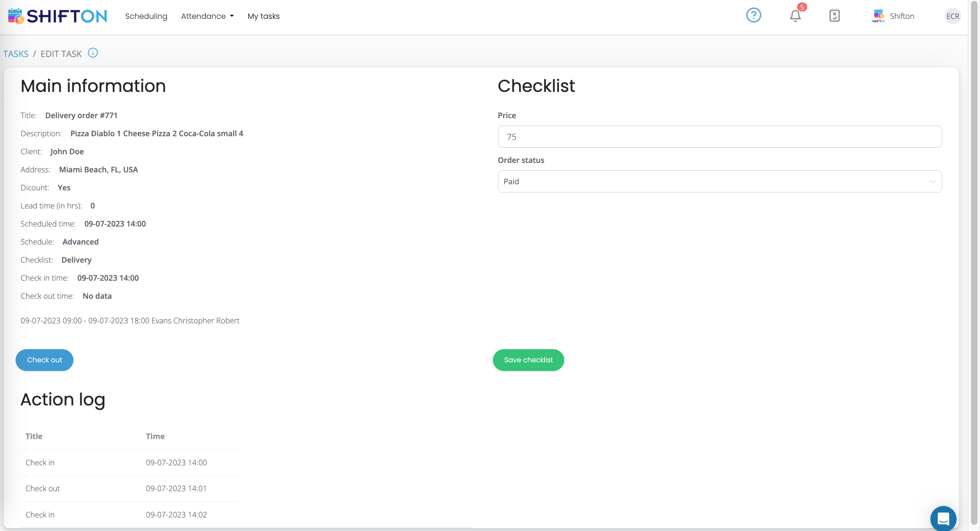Viewport: 980px width, 531px height.
Task: View the ECR label in top bar
Action: click(x=953, y=15)
